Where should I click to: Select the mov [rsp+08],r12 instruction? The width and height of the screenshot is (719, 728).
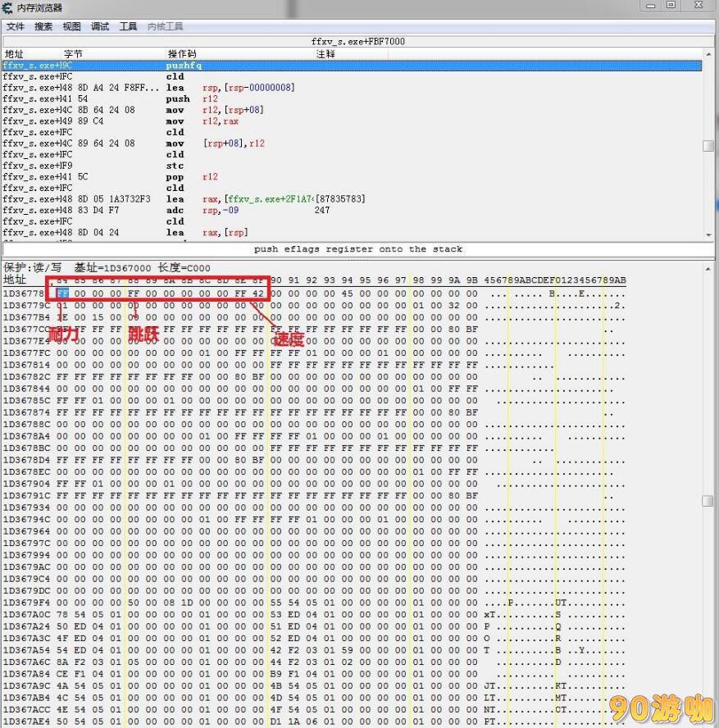pyautogui.click(x=352, y=143)
